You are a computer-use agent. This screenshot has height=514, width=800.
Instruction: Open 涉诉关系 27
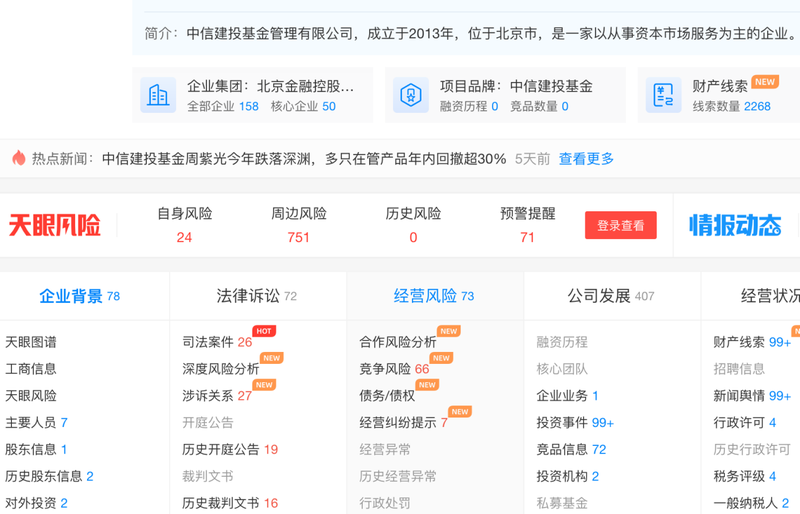click(x=217, y=396)
